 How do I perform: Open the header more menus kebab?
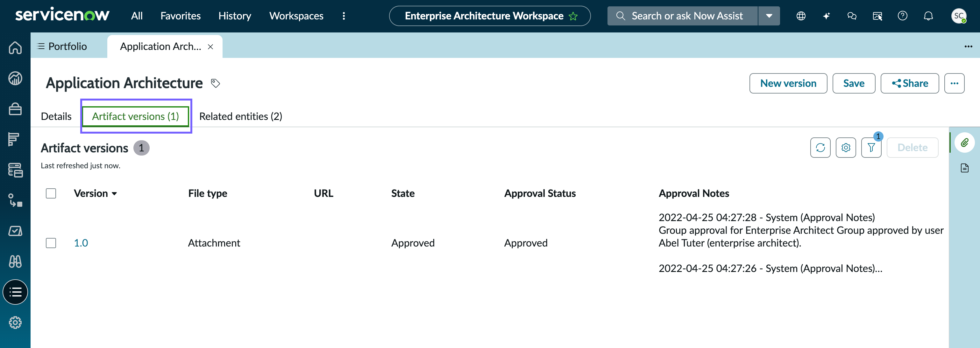tap(344, 16)
